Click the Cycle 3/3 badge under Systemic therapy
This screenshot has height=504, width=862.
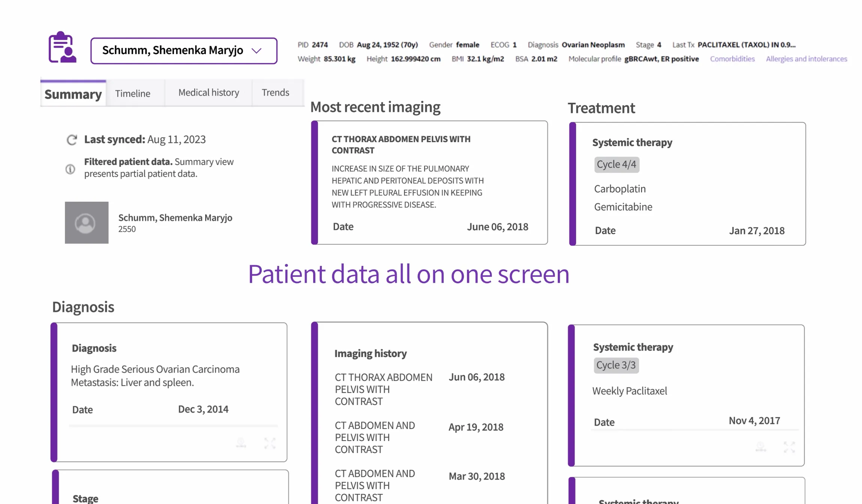[x=616, y=365]
